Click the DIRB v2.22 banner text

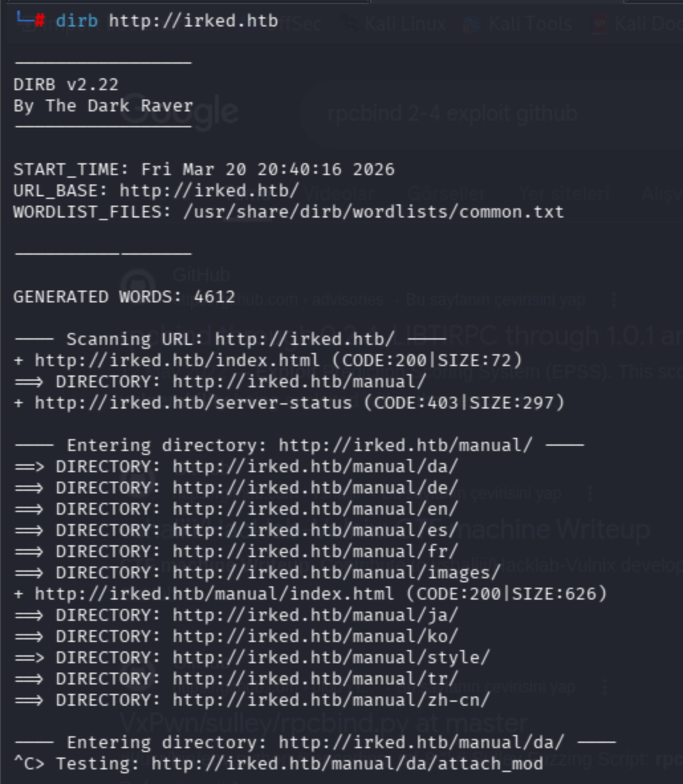(x=66, y=84)
